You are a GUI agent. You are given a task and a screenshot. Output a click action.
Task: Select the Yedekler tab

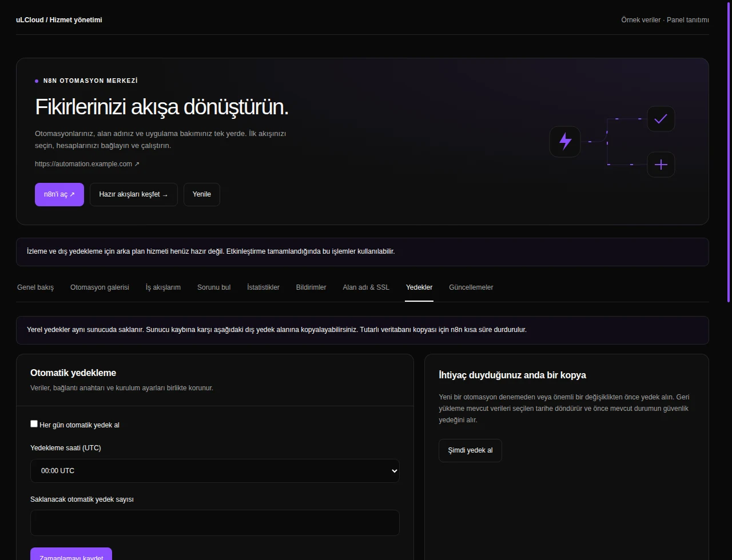pos(419,287)
